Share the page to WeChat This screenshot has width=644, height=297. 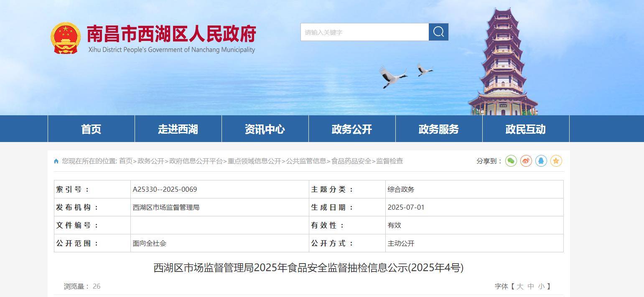[x=511, y=161]
